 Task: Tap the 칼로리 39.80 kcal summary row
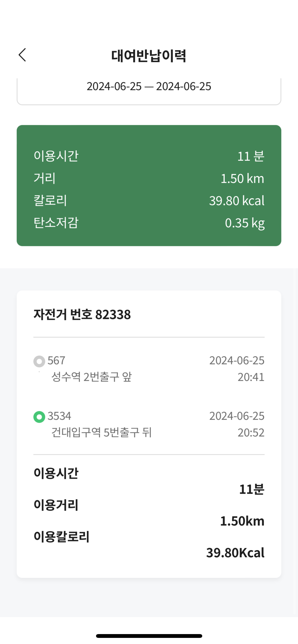[149, 200]
